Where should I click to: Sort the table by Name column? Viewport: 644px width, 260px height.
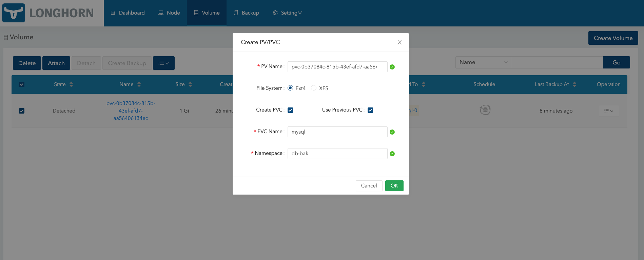point(139,84)
